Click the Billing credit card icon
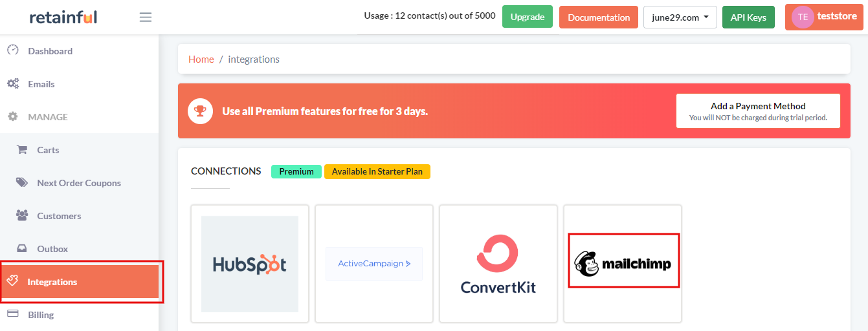Viewport: 868px width, 331px height. click(x=12, y=315)
